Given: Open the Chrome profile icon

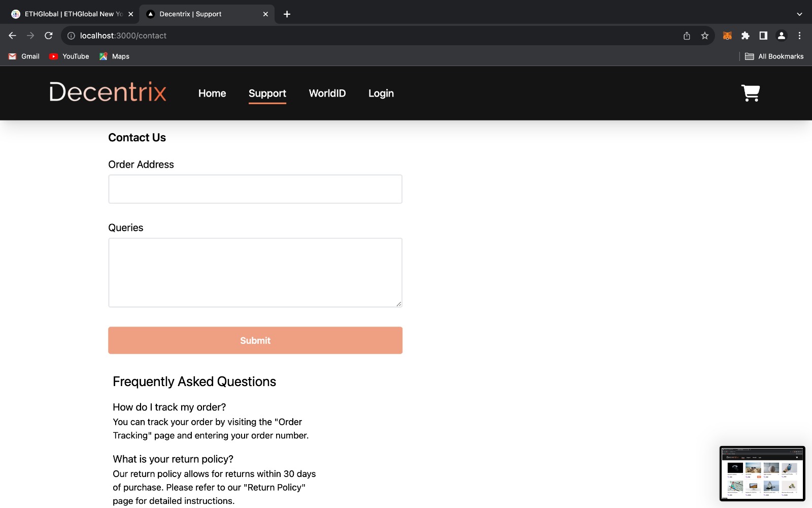Looking at the screenshot, I should (782, 36).
